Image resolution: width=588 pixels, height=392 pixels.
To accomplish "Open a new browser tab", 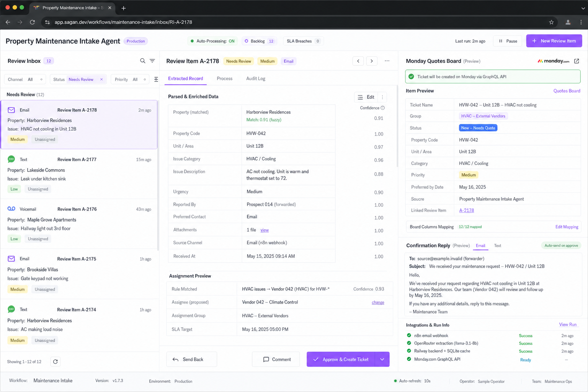I will 123,8.
